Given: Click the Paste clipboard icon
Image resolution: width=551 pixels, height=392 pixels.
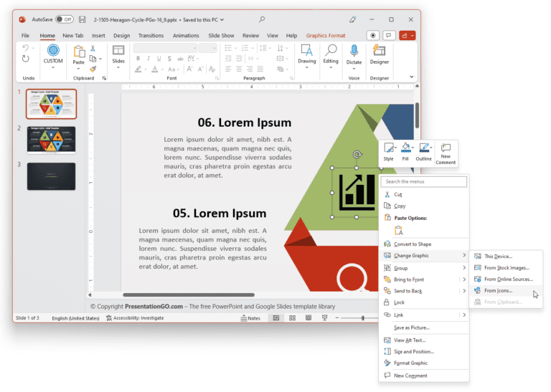Looking at the screenshot, I should (79, 52).
